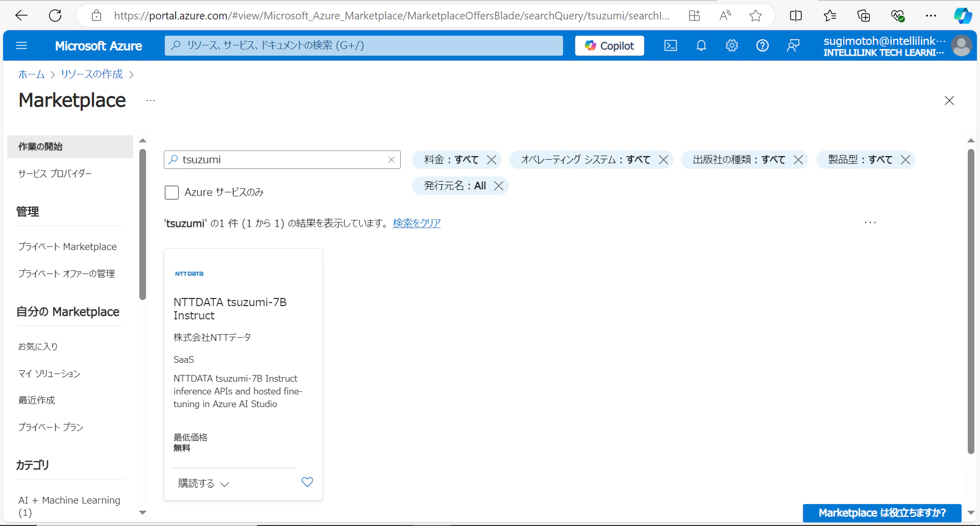Open the account avatar menu
The height and width of the screenshot is (526, 980).
[x=962, y=45]
